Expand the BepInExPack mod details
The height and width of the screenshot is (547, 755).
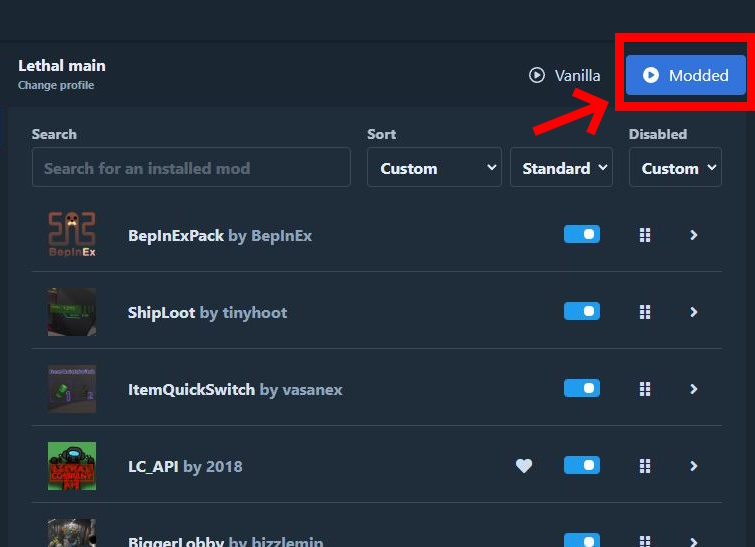tap(693, 235)
